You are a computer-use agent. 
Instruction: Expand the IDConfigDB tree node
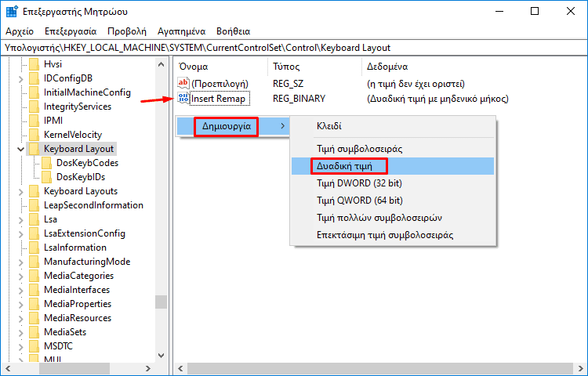(21, 79)
